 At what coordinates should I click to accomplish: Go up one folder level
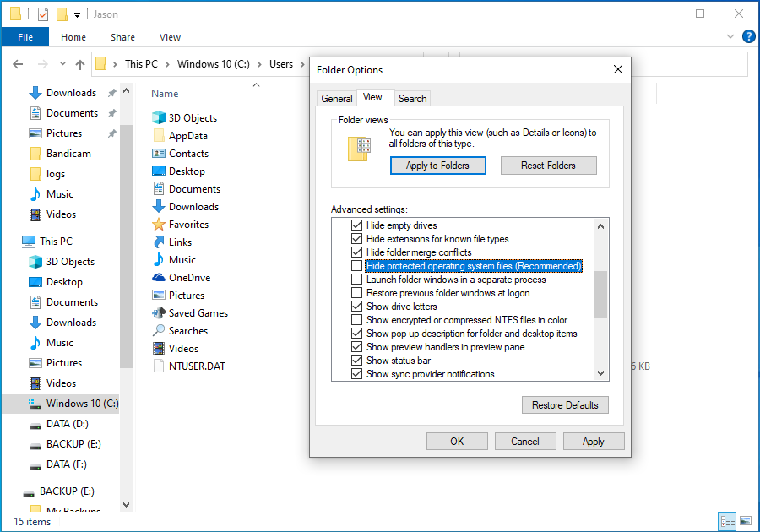80,63
